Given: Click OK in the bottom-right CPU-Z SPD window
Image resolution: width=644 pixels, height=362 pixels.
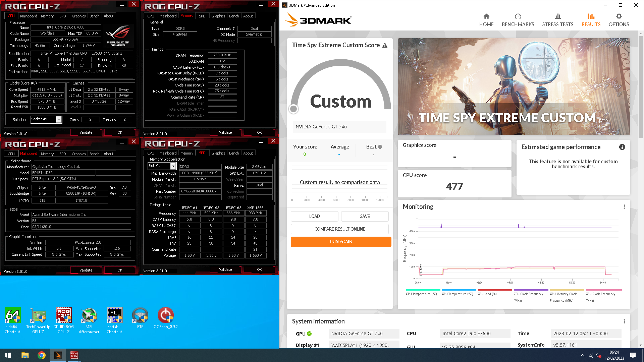Looking at the screenshot, I should [x=259, y=269].
